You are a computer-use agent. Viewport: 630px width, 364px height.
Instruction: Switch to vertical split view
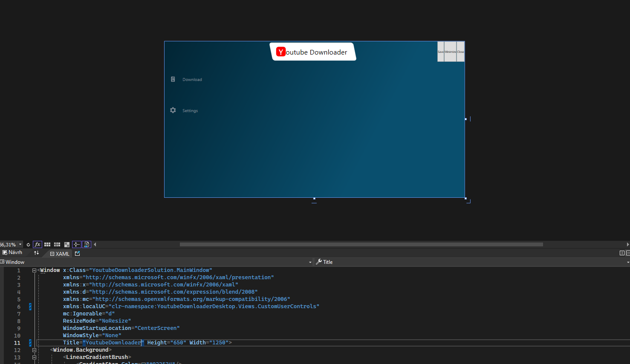click(x=622, y=253)
